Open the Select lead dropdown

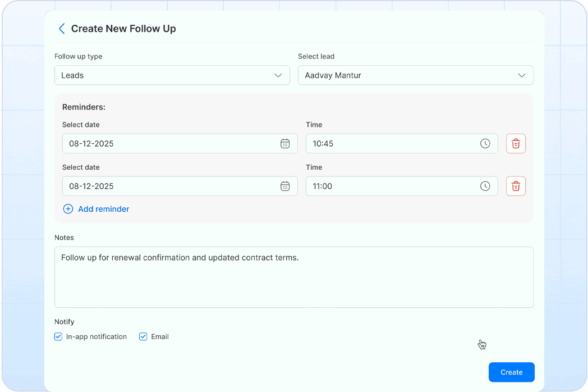[x=416, y=75]
